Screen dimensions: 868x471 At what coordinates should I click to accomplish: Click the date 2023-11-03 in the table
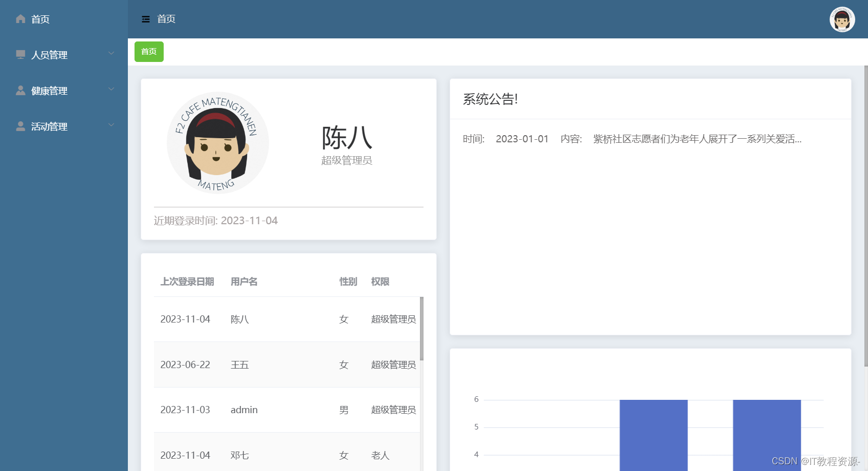(185, 410)
